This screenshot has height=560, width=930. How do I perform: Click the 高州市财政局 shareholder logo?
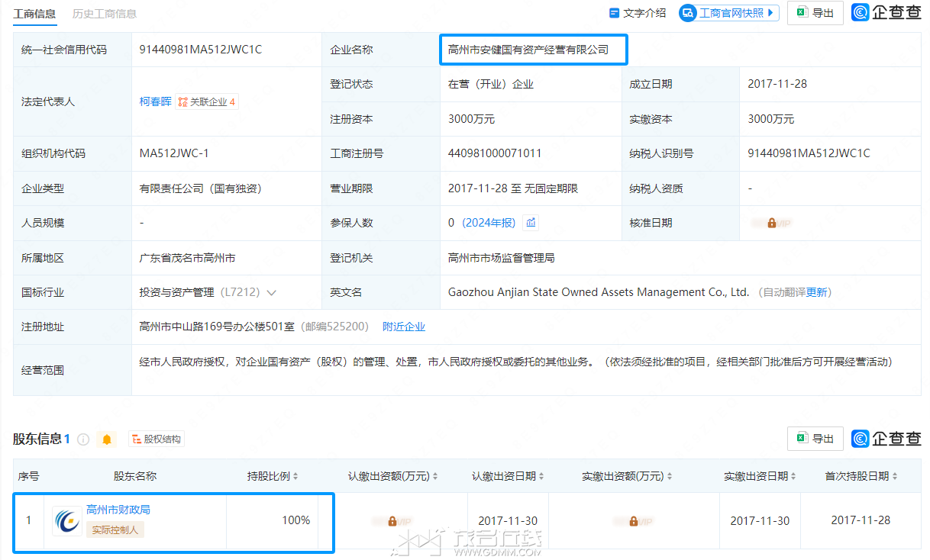(67, 521)
